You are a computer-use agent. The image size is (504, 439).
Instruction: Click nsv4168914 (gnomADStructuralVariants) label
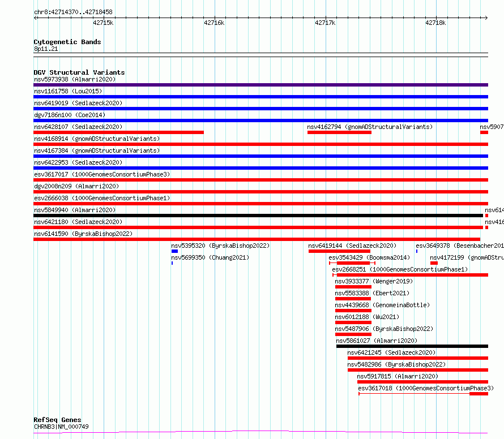click(97, 139)
